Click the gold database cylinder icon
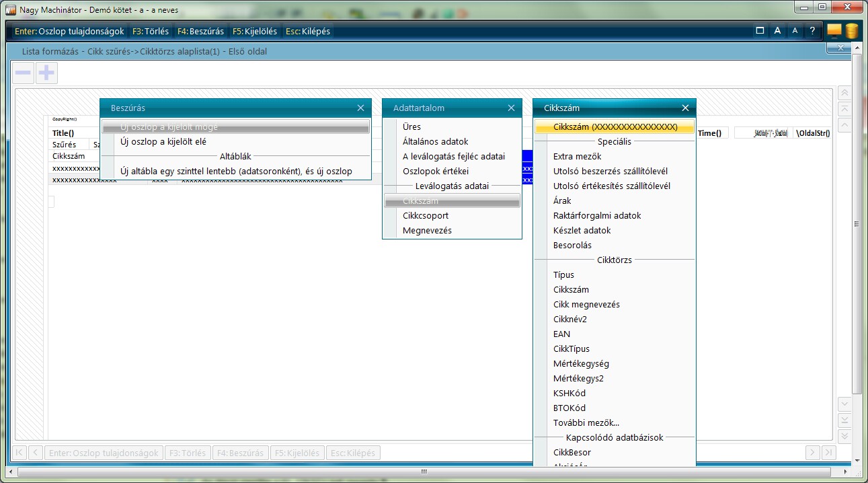This screenshot has width=868, height=483. pyautogui.click(x=852, y=31)
